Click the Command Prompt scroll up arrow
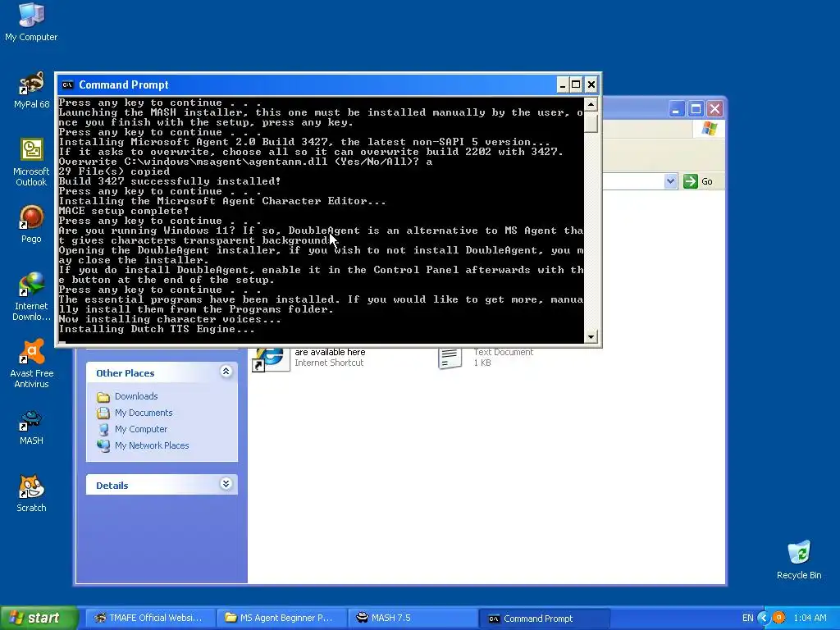Screen dimensions: 840x630 tap(591, 104)
